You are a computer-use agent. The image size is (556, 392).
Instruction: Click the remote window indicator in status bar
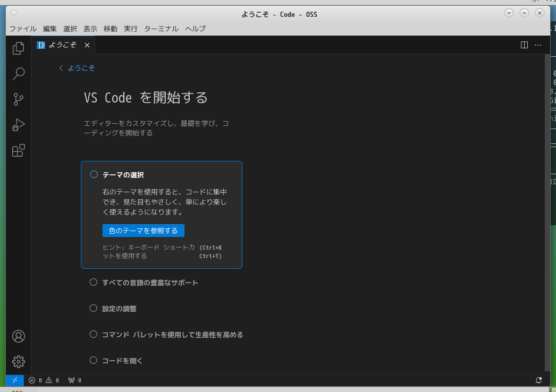[x=15, y=380]
